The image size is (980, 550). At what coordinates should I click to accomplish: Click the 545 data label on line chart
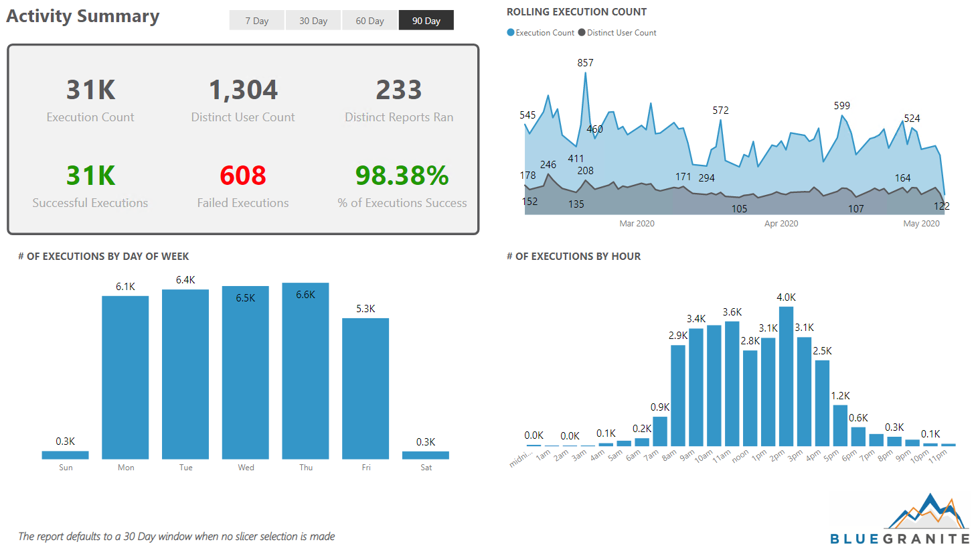click(528, 115)
